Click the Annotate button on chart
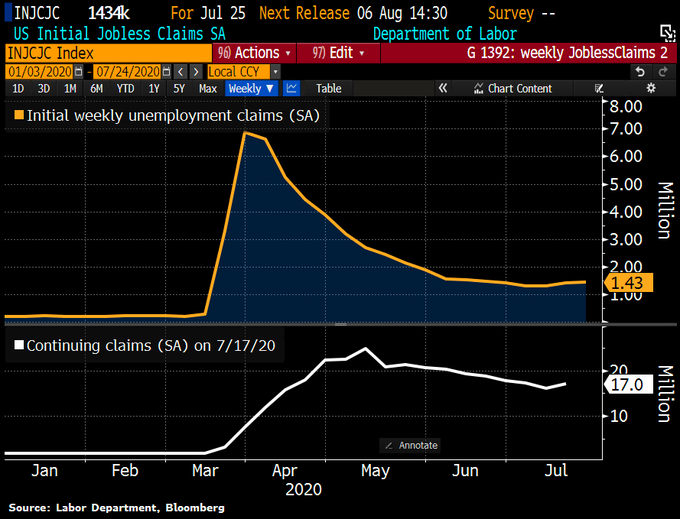The width and height of the screenshot is (680, 519). tap(410, 445)
